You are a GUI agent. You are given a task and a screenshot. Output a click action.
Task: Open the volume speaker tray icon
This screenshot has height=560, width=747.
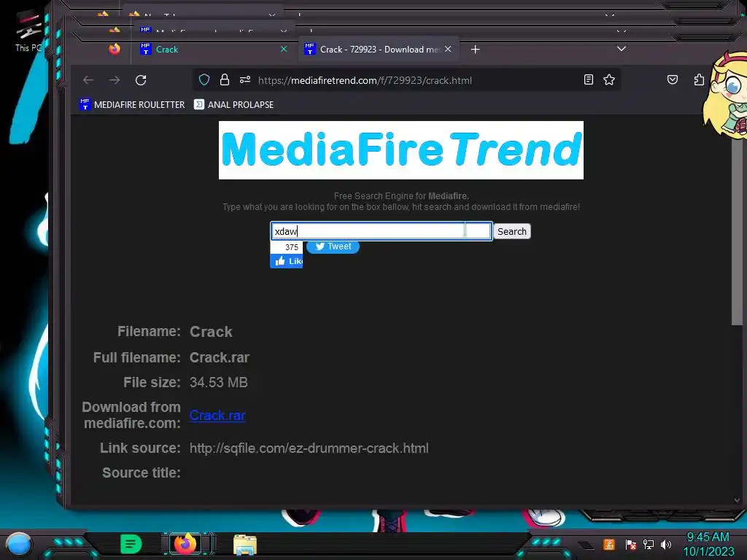pyautogui.click(x=665, y=544)
